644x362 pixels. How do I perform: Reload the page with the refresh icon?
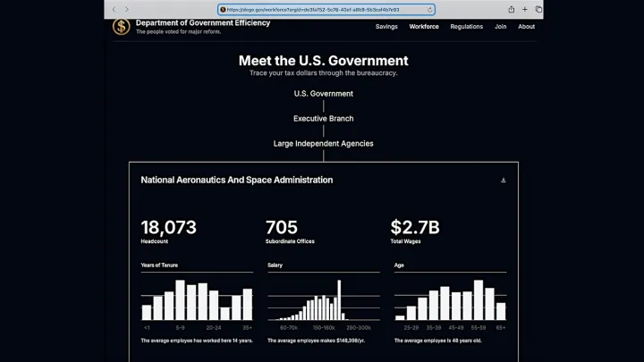coord(429,10)
